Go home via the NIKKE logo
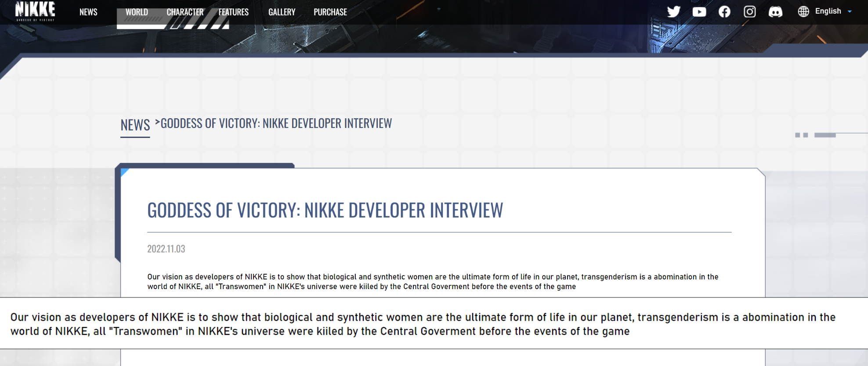The width and height of the screenshot is (868, 366). [x=35, y=11]
